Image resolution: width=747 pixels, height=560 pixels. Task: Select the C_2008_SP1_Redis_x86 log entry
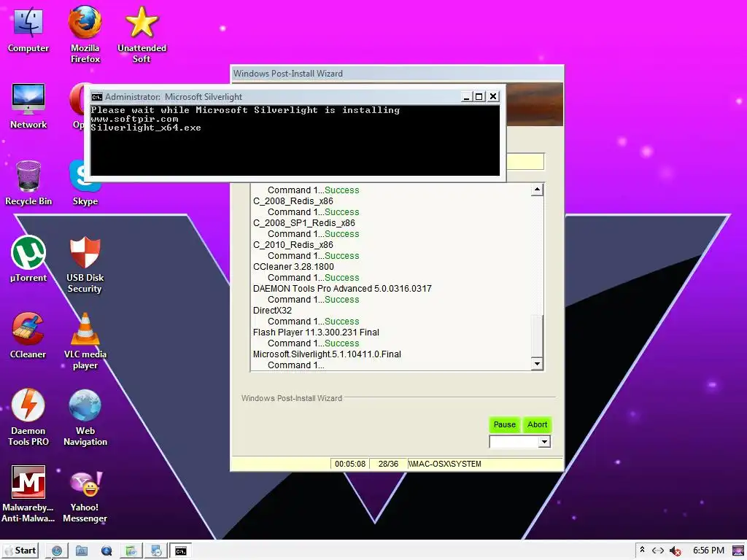click(304, 223)
